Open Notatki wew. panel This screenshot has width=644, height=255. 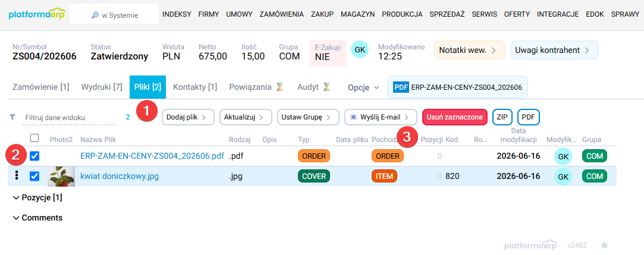(469, 50)
